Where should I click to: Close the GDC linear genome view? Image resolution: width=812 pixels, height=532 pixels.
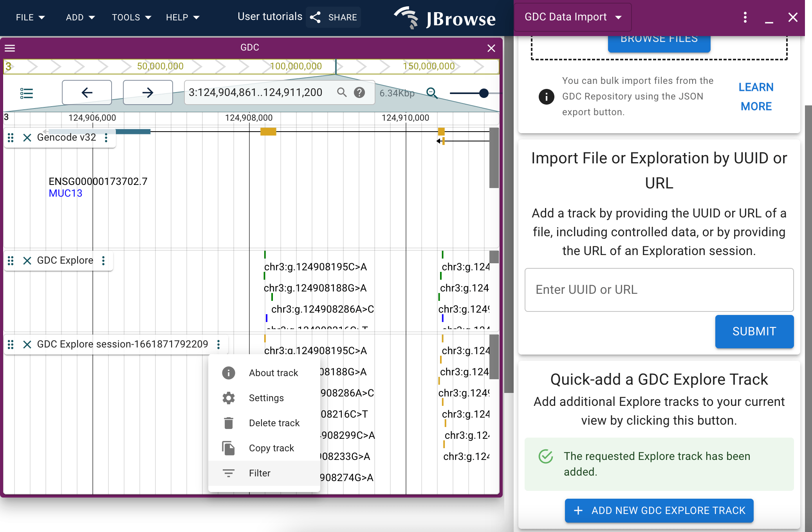tap(491, 48)
